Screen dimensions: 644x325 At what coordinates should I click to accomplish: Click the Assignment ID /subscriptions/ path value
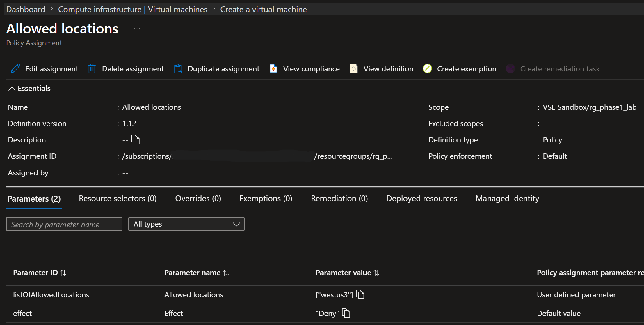click(x=257, y=156)
